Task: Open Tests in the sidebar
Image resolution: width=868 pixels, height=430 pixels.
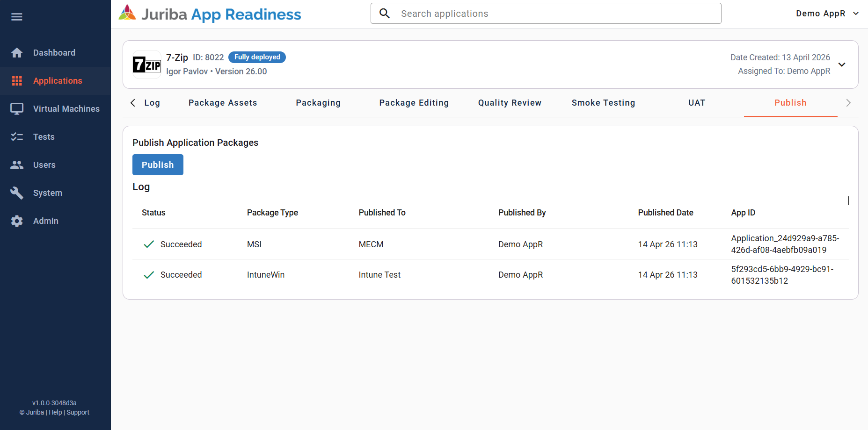Action: (55, 137)
